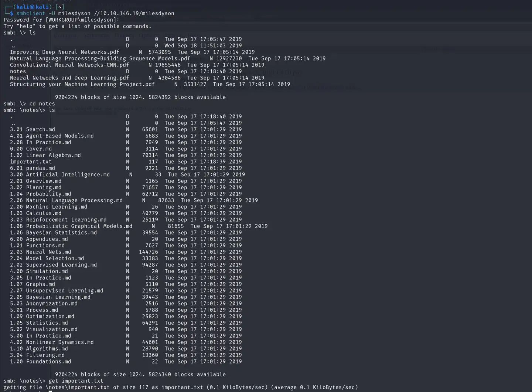
Task: Click 3.02 Planning.md file name
Action: (36, 188)
